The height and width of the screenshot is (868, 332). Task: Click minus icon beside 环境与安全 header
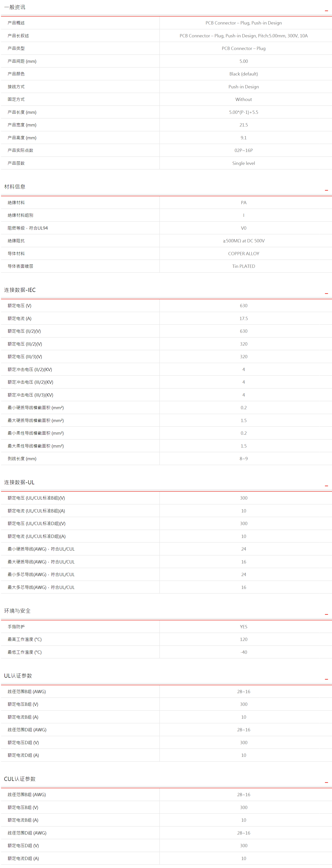[326, 614]
